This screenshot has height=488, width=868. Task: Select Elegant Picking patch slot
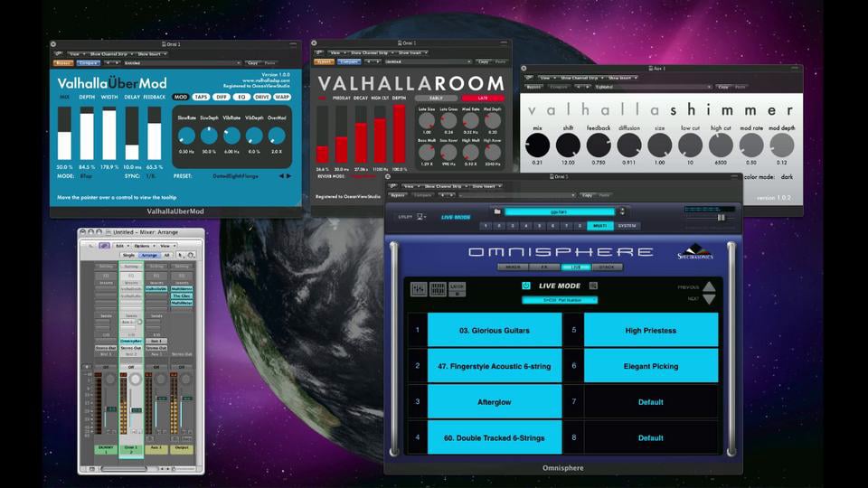[651, 366]
